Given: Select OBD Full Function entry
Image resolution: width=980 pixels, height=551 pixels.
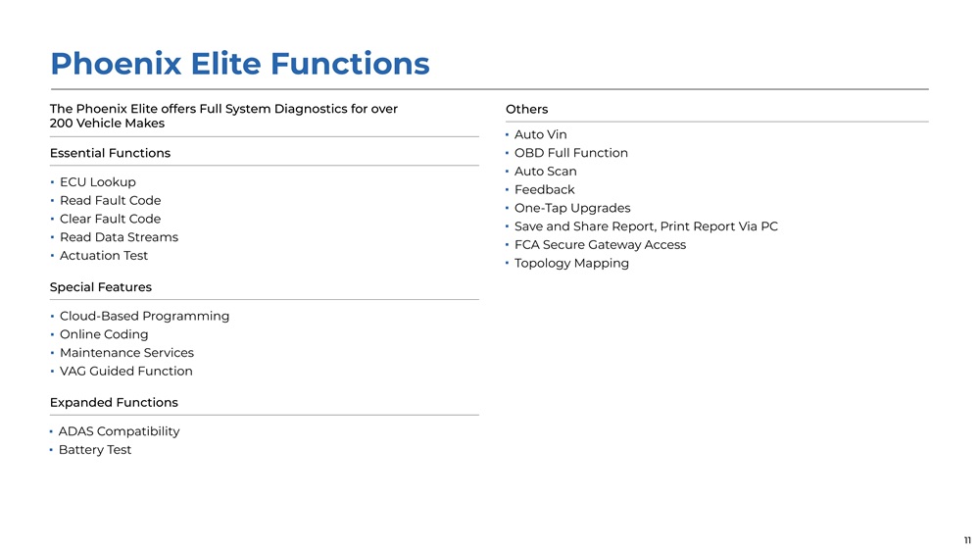Looking at the screenshot, I should coord(571,153).
